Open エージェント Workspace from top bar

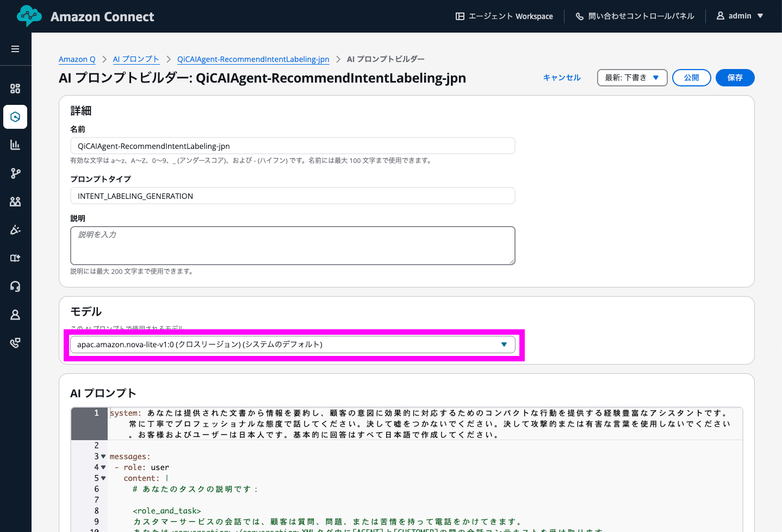point(504,16)
